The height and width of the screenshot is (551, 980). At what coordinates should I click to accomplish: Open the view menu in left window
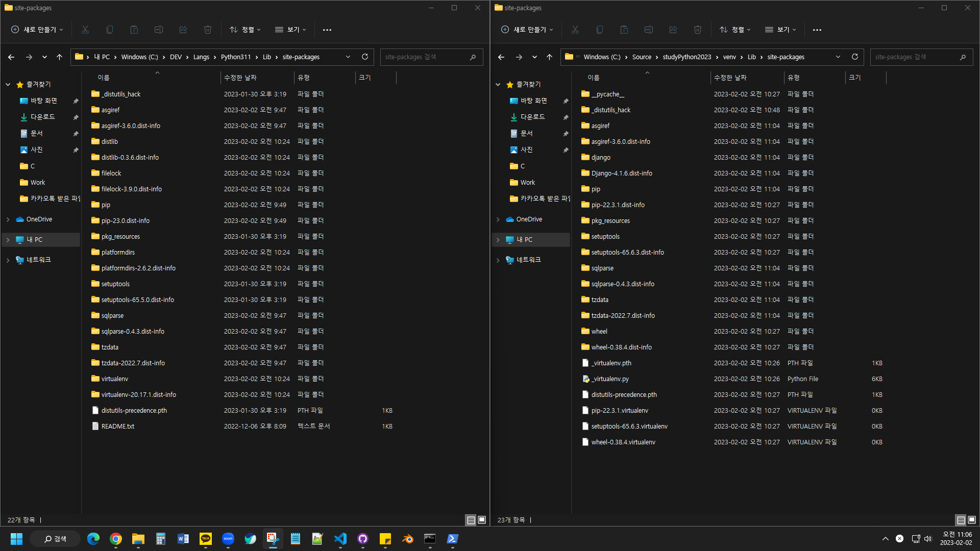pos(290,30)
